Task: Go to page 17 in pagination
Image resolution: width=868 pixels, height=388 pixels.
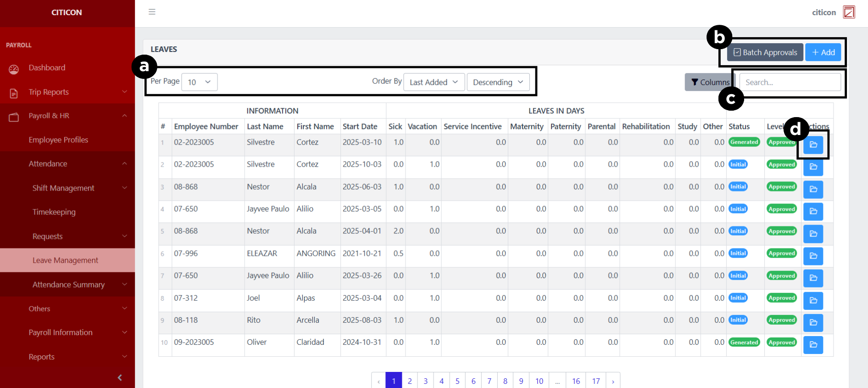Action: [595, 381]
